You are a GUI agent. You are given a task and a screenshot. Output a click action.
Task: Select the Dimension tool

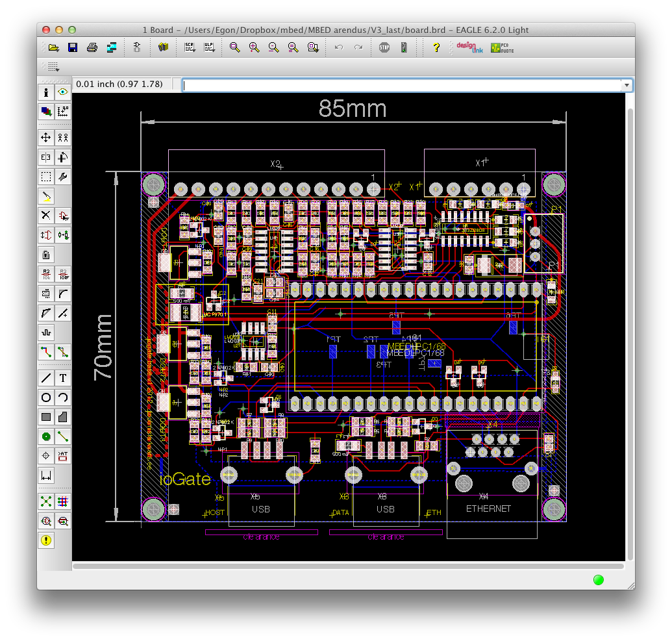point(46,475)
